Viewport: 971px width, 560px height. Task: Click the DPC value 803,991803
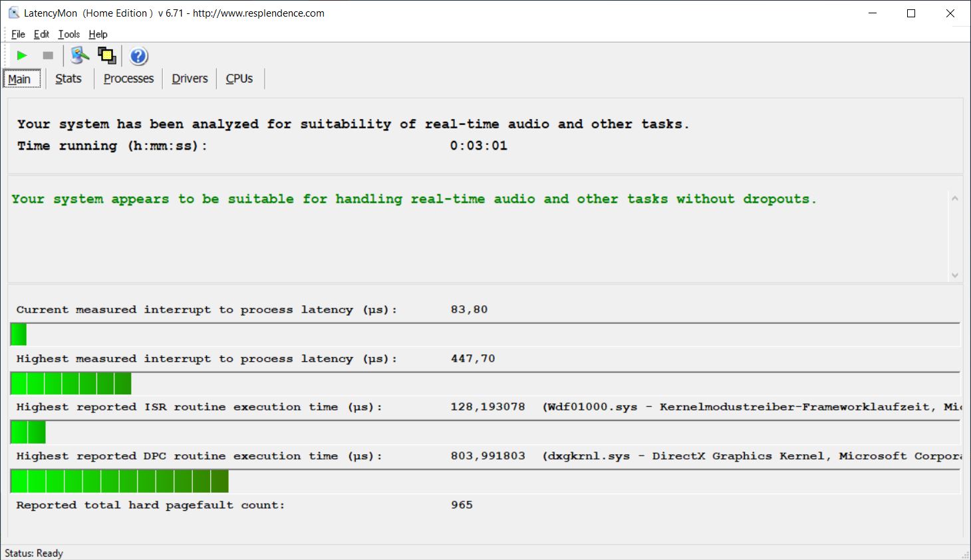487,456
